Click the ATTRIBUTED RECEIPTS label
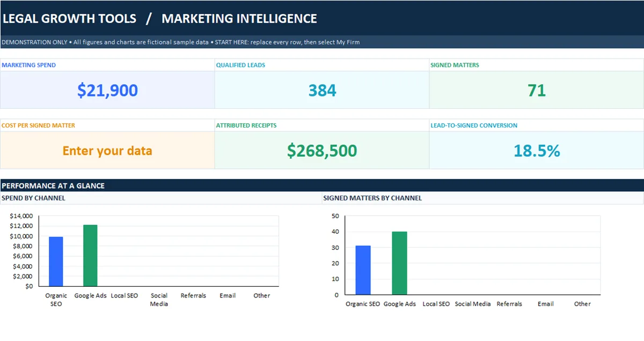Image resolution: width=644 pixels, height=341 pixels. [246, 125]
